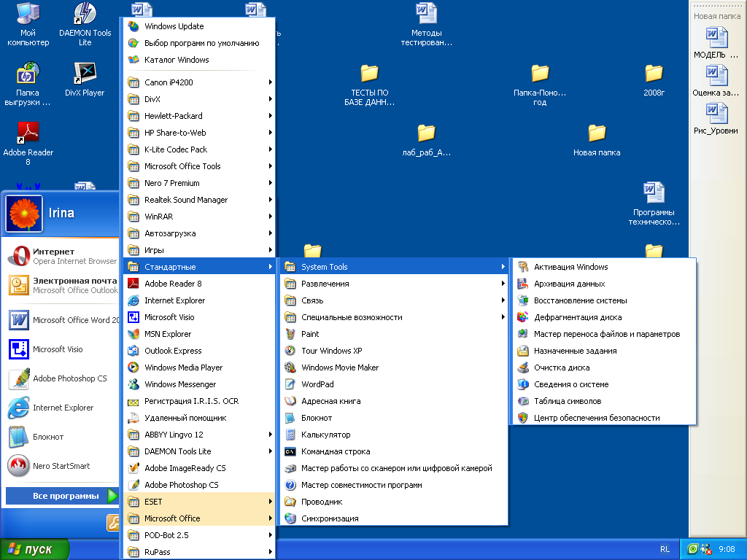747x560 pixels.
Task: Click Nero StartSmart icon in start menu
Action: [x=18, y=466]
